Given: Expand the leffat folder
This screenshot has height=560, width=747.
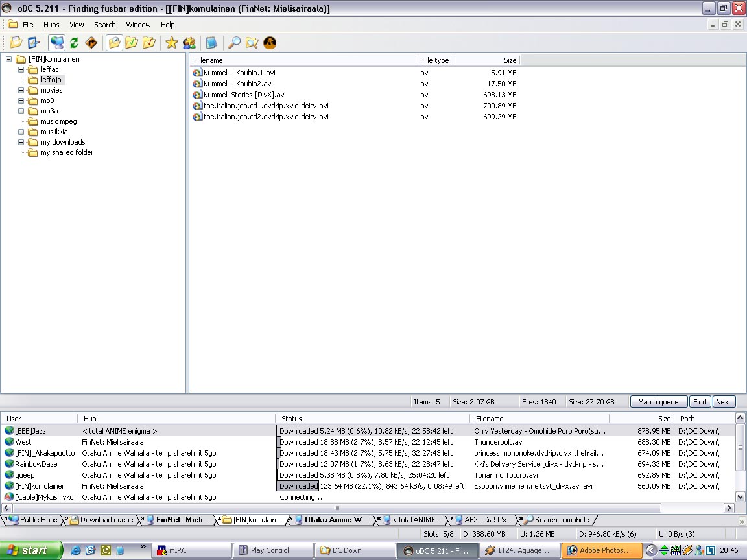Looking at the screenshot, I should point(21,69).
